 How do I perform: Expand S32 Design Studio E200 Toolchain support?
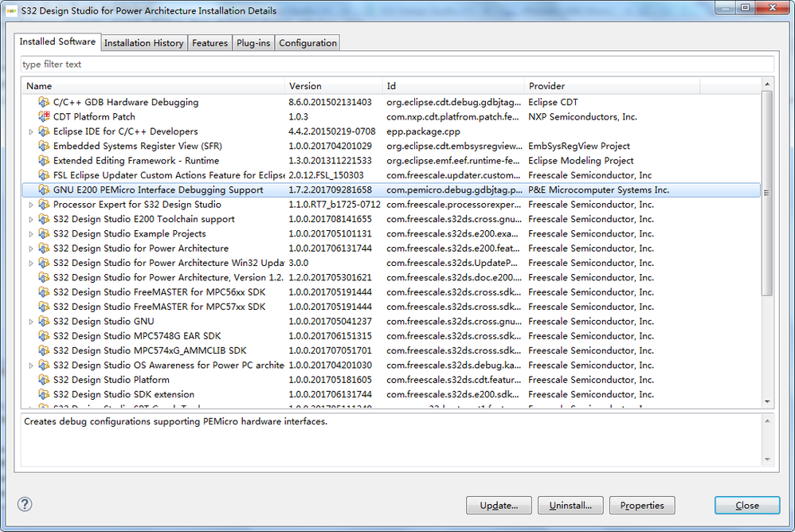click(x=31, y=219)
